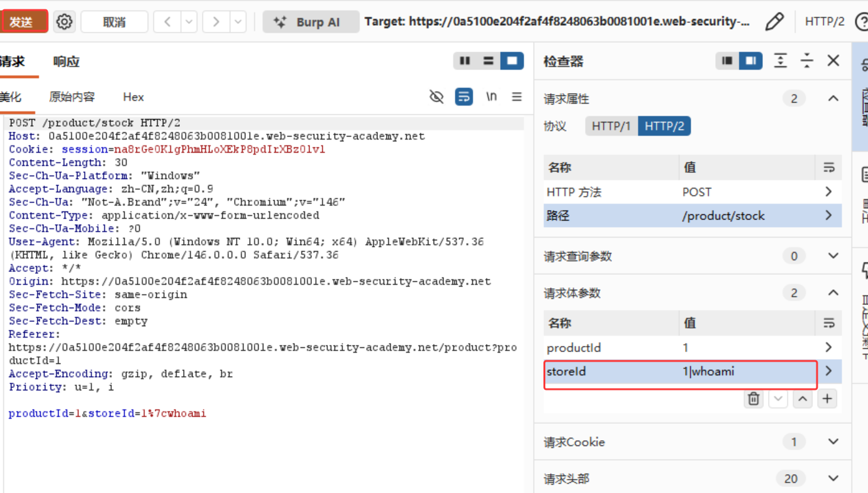Screen dimensions: 868x493
Task: Select the 美化 view tab
Action: point(11,97)
